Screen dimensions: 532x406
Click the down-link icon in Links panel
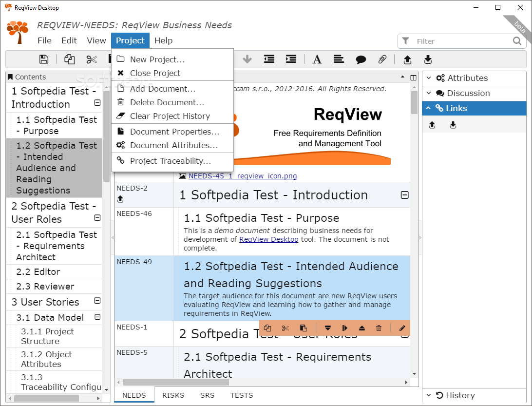[x=453, y=125]
